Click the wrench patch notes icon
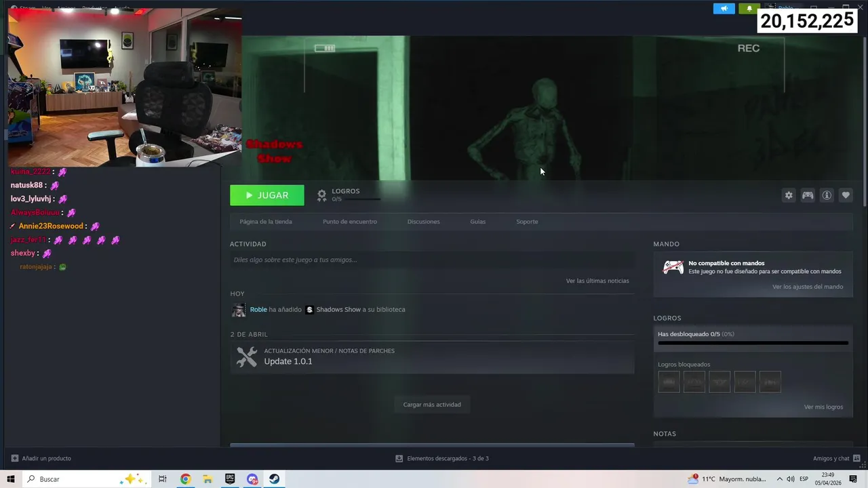The height and width of the screenshot is (488, 868). (x=246, y=357)
